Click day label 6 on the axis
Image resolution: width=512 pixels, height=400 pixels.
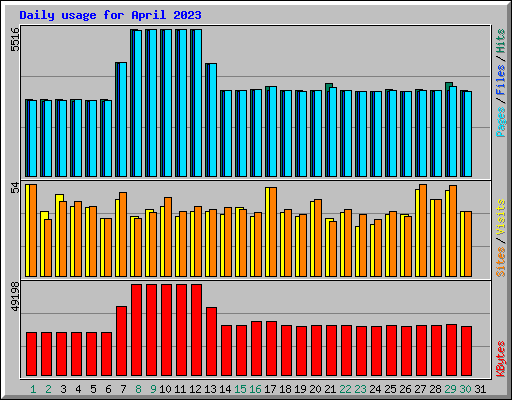108,389
